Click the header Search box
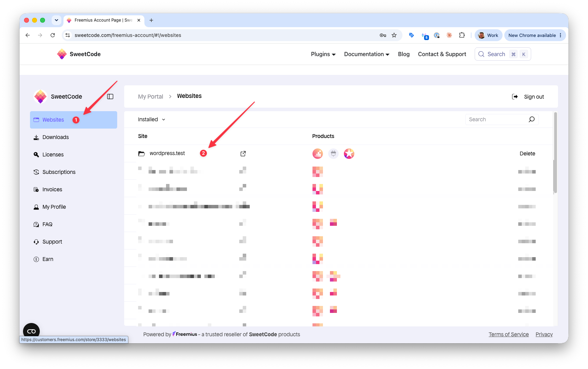 point(503,54)
